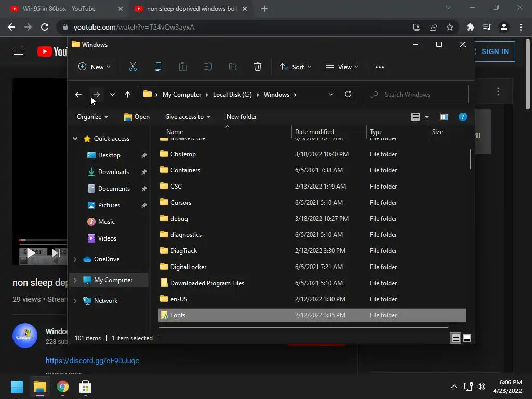Collapse the Quick access tree node

(75, 138)
